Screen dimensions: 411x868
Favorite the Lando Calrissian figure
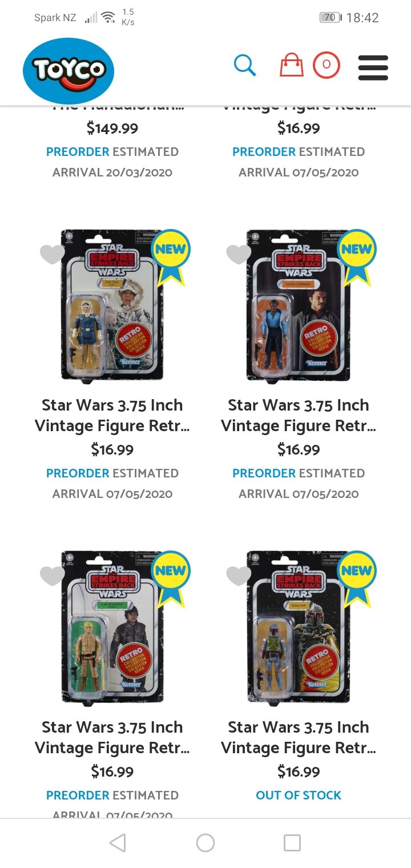(239, 254)
